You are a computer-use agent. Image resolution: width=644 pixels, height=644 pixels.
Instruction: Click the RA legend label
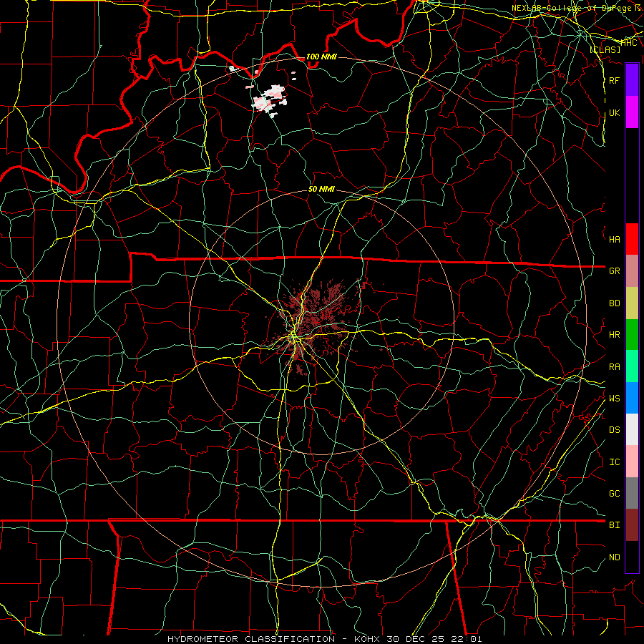click(615, 366)
